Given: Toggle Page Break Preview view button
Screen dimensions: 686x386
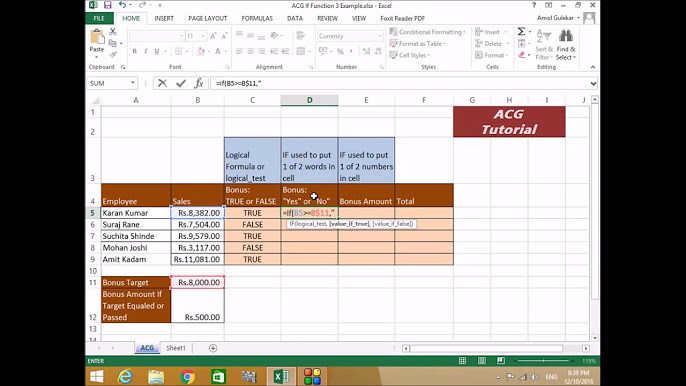Looking at the screenshot, I should [501, 361].
